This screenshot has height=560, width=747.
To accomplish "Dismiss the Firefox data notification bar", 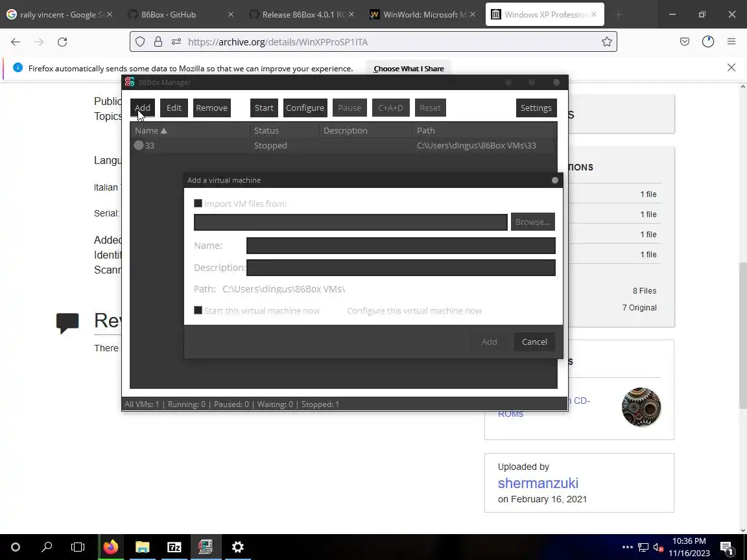I will click(x=731, y=67).
